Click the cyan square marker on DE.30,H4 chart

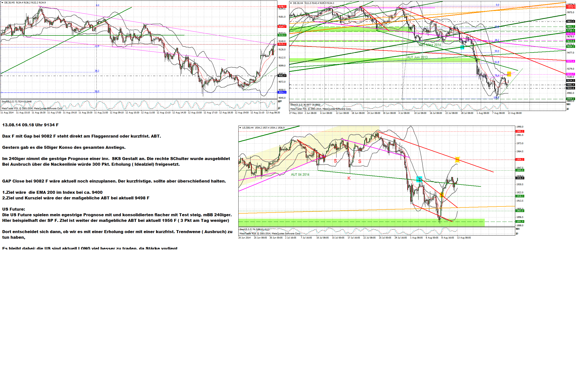coord(462,47)
